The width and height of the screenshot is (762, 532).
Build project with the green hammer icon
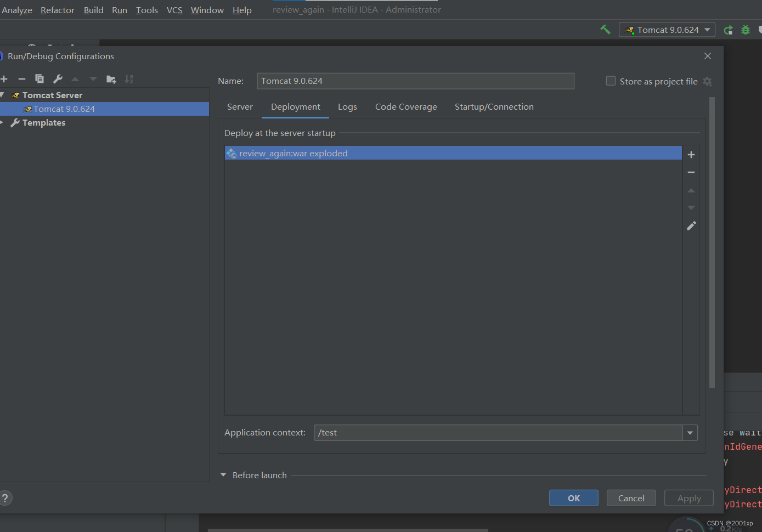(x=605, y=30)
